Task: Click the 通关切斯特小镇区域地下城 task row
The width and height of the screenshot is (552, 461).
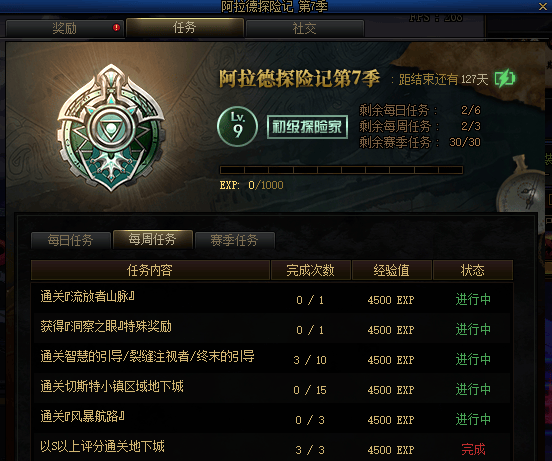Action: pos(272,388)
